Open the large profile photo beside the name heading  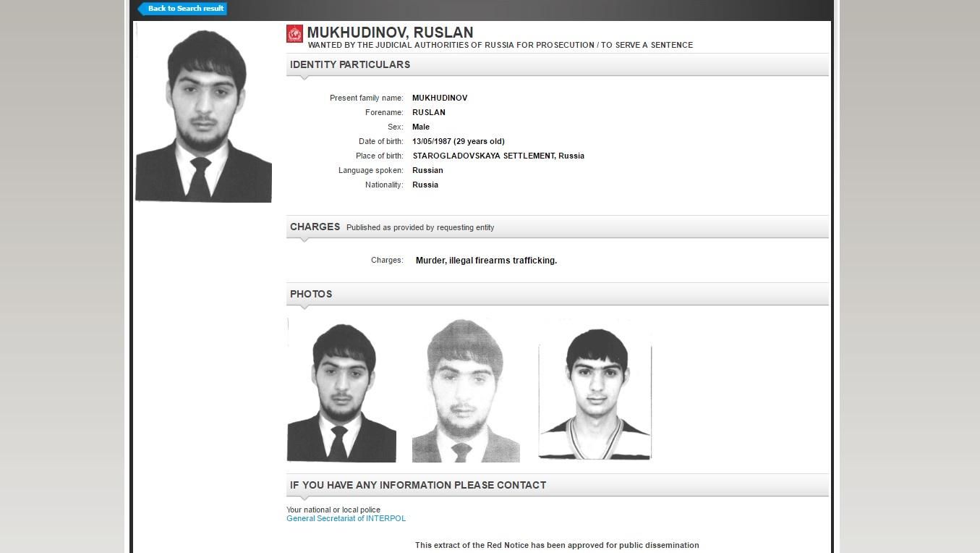point(203,112)
